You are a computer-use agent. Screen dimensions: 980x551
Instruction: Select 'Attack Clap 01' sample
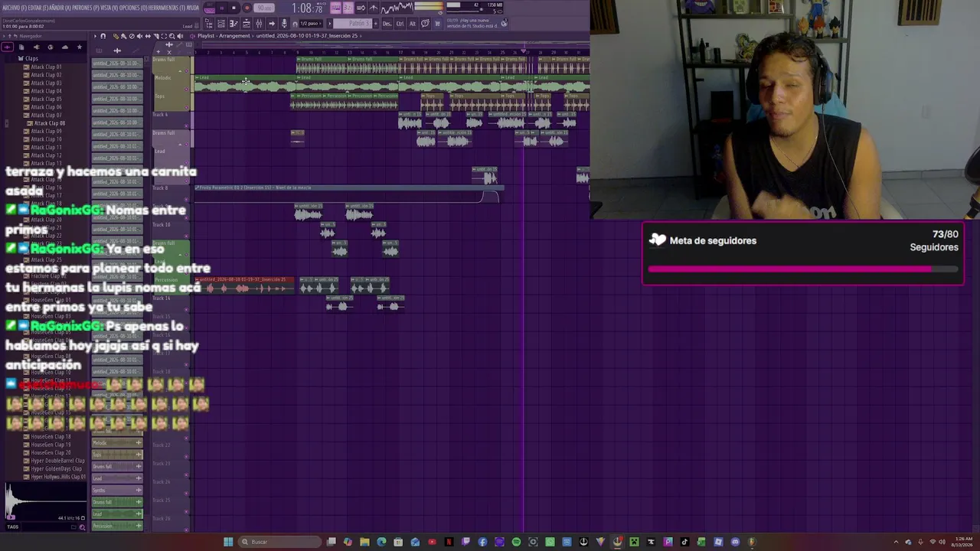46,67
